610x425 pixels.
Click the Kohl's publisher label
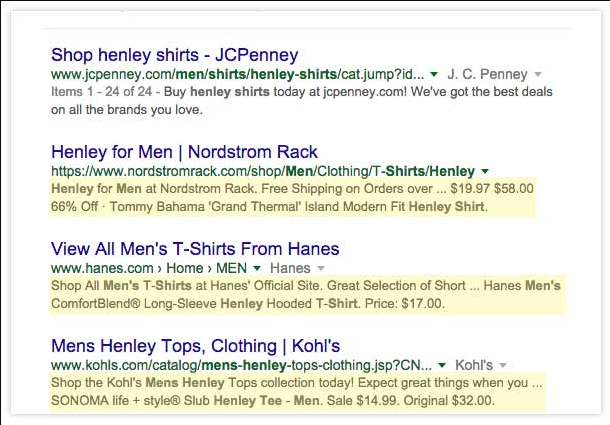474,365
